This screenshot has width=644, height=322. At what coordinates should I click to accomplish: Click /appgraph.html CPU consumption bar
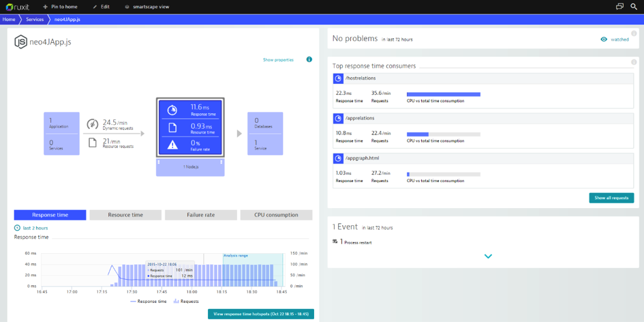point(444,174)
